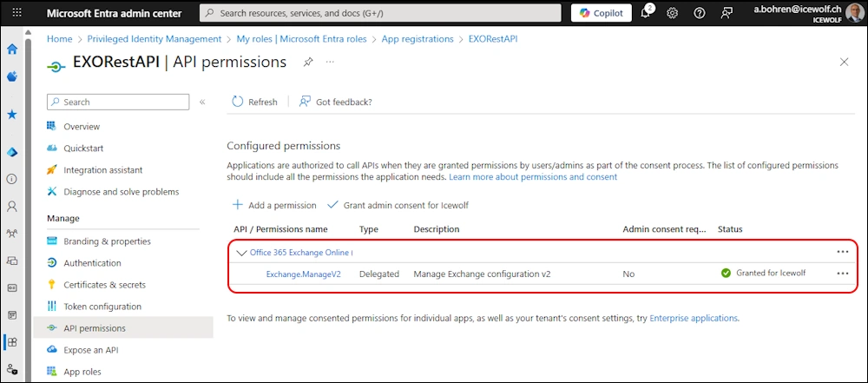Screen dimensions: 868x383
Task: Click Add a permission
Action: 274,205
